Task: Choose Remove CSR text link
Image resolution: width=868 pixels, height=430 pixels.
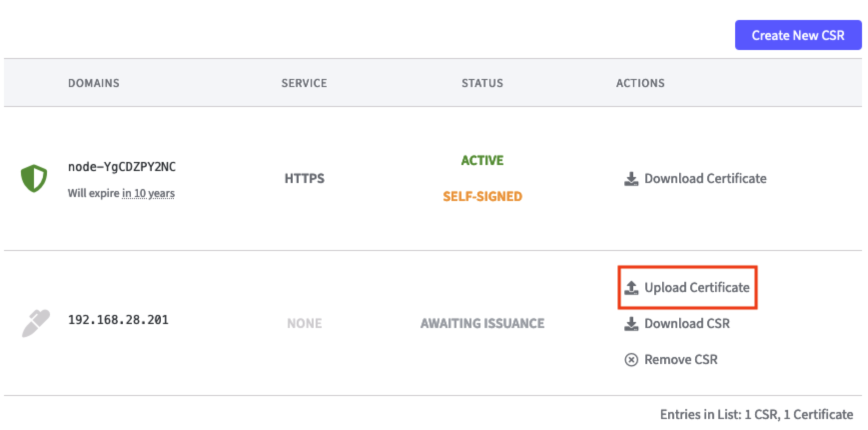Action: 681,359
